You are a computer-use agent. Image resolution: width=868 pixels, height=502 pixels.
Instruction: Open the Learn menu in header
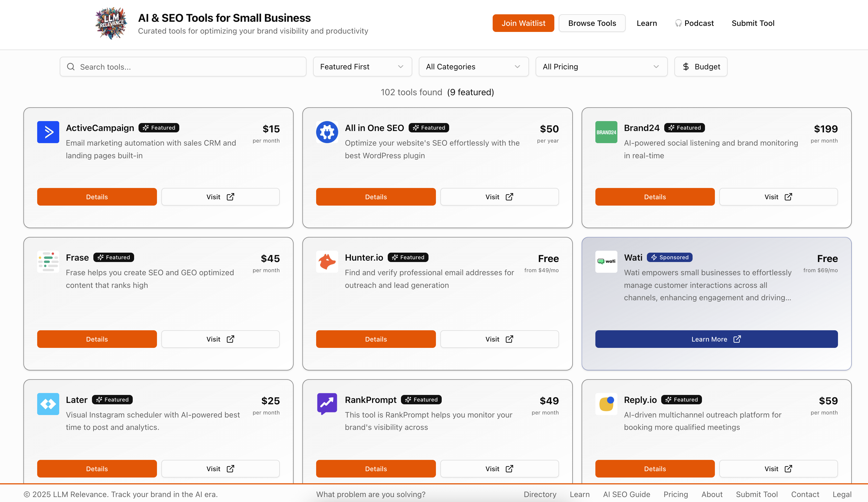[646, 23]
